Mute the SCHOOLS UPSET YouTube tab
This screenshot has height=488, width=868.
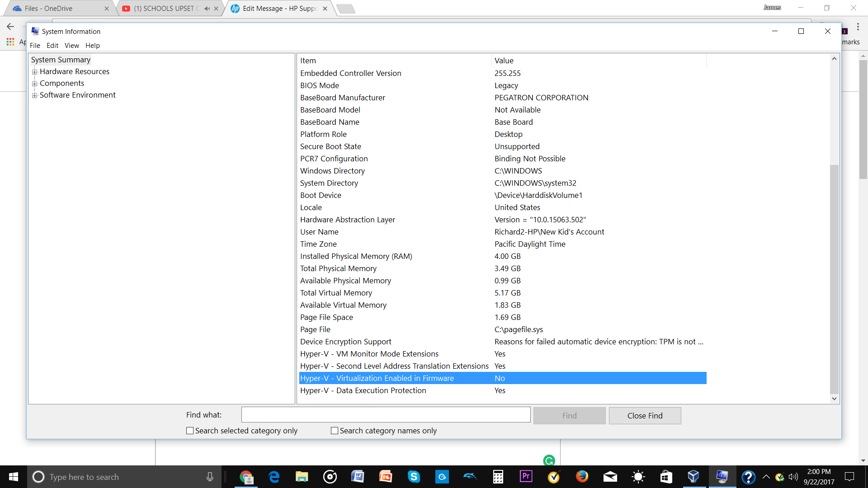(208, 8)
